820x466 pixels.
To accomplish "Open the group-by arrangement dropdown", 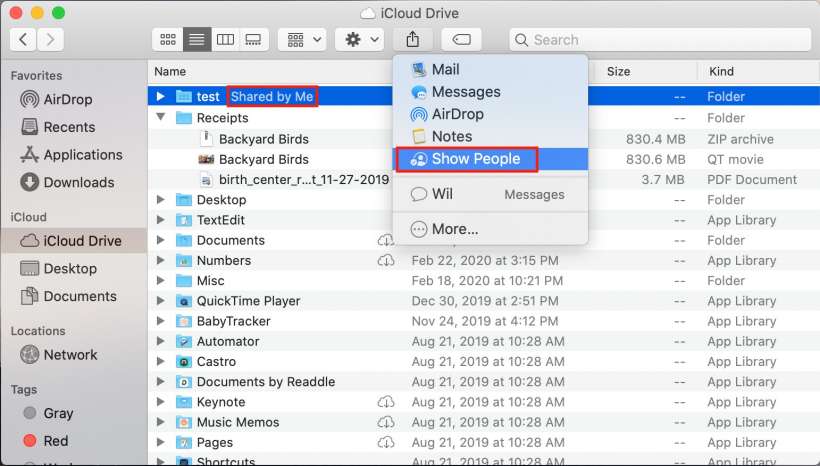I will coord(303,40).
